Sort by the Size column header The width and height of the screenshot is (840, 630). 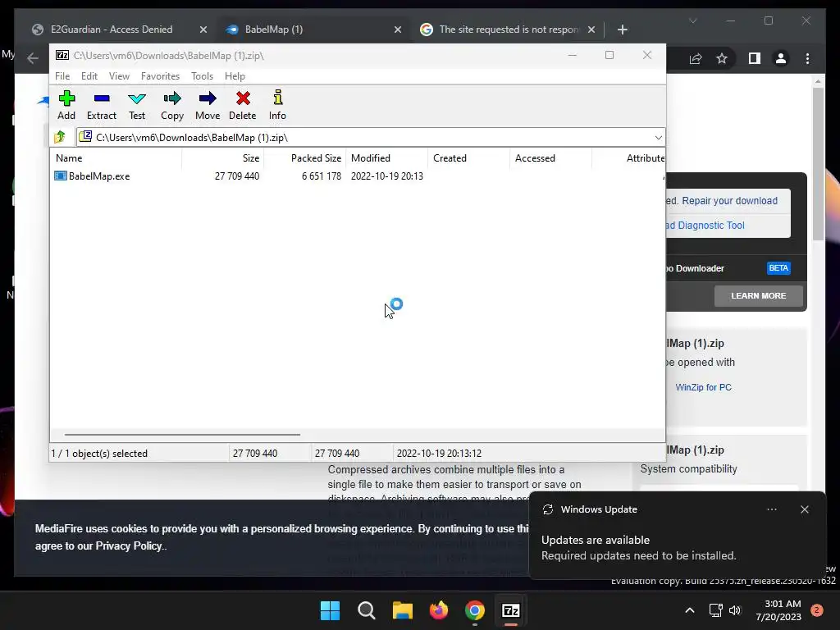(223, 158)
